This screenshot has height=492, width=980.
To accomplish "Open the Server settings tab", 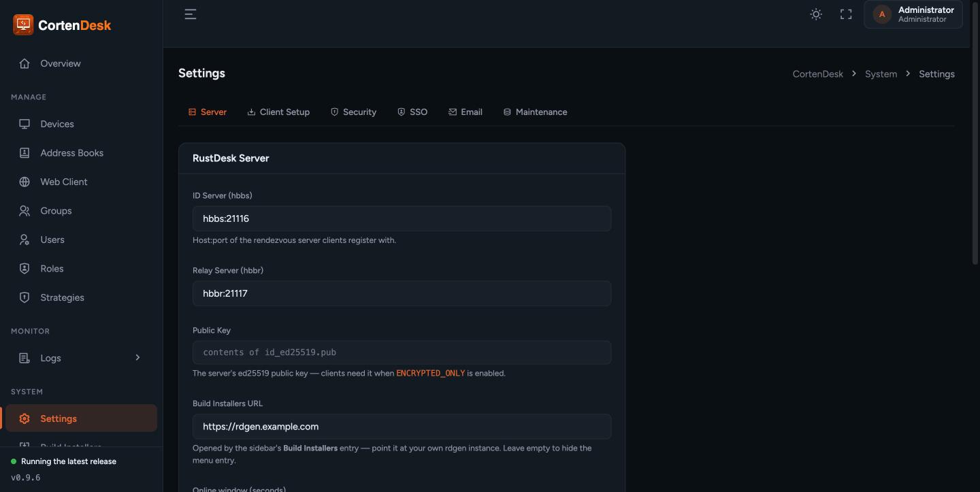I will tap(208, 112).
